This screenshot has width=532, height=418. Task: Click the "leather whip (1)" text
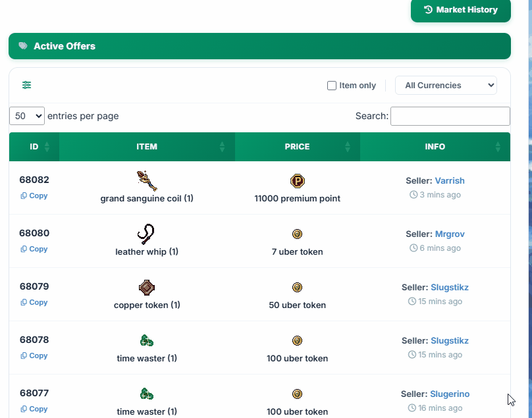pos(147,251)
